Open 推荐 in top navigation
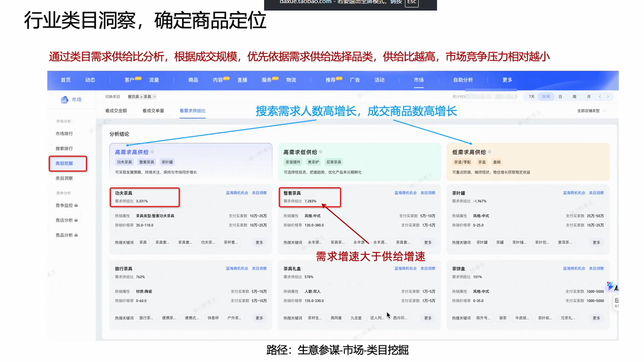Image resolution: width=644 pixels, height=362 pixels. (x=331, y=80)
